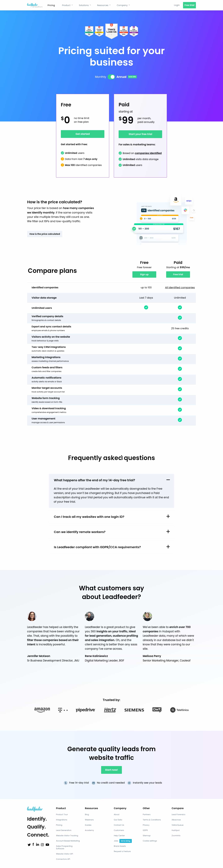Open the Facebook social icon

[33, 844]
